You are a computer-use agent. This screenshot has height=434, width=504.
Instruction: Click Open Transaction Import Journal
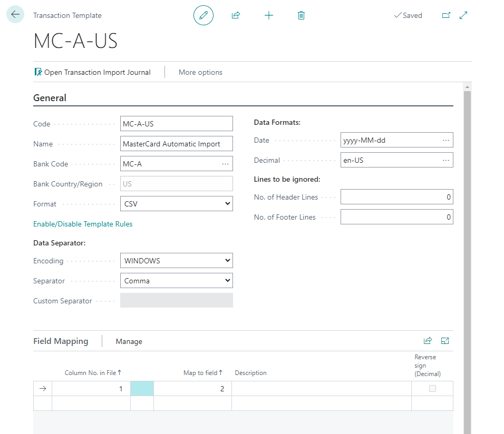(95, 72)
